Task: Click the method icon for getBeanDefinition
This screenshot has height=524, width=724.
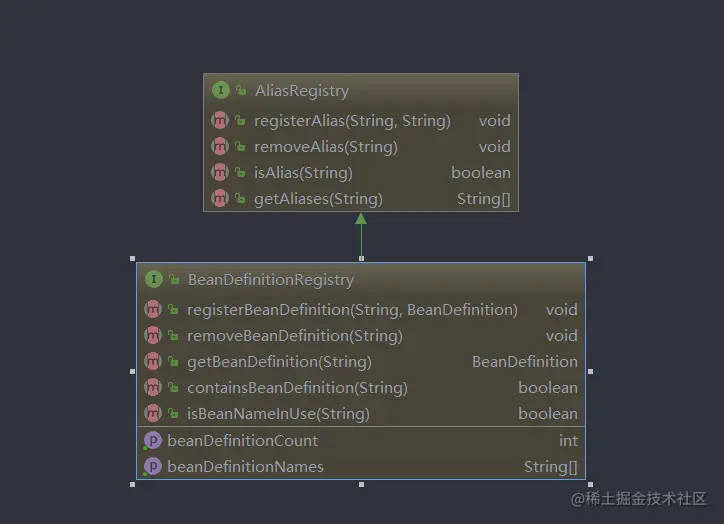Action: tap(153, 361)
